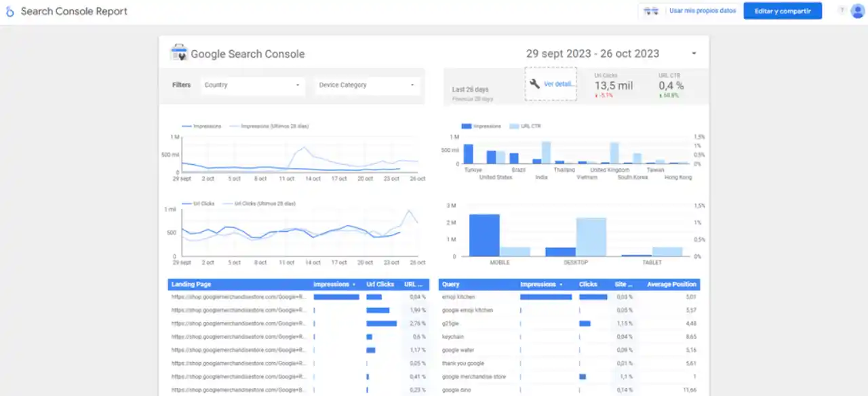The image size is (868, 396).
Task: Click the second sharing icon near top right
Action: point(655,10)
